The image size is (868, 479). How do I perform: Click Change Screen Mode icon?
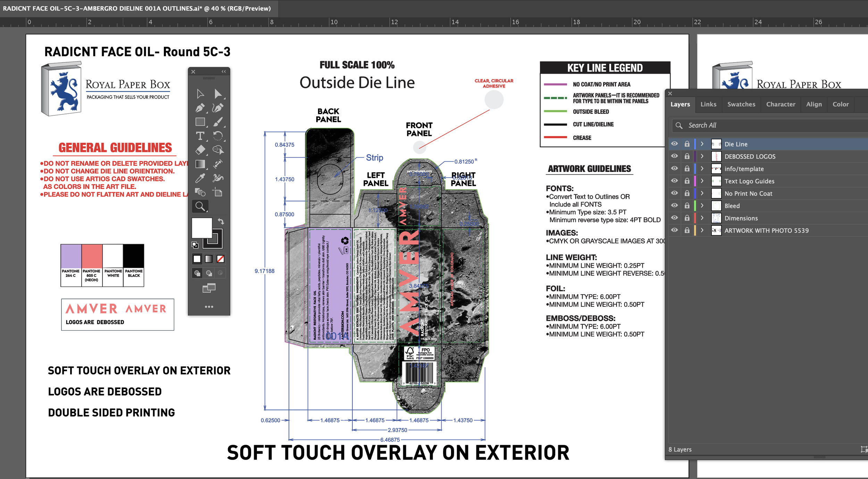[209, 288]
